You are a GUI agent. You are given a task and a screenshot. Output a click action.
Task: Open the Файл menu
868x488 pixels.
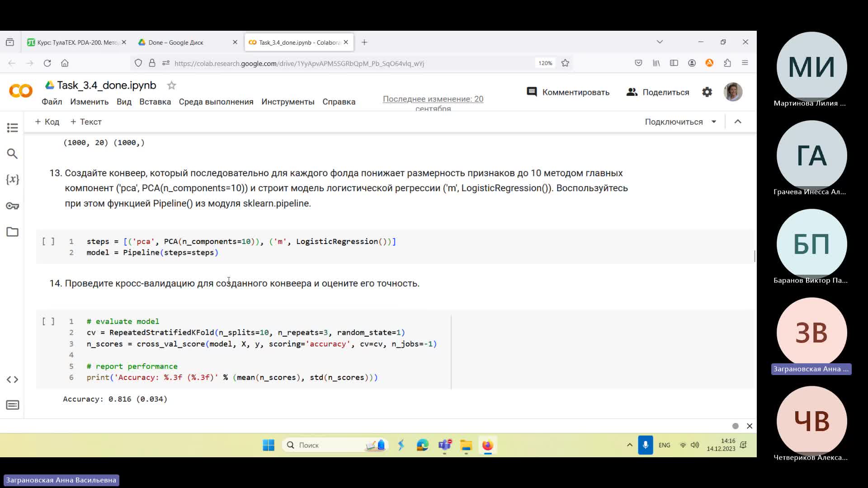click(52, 102)
